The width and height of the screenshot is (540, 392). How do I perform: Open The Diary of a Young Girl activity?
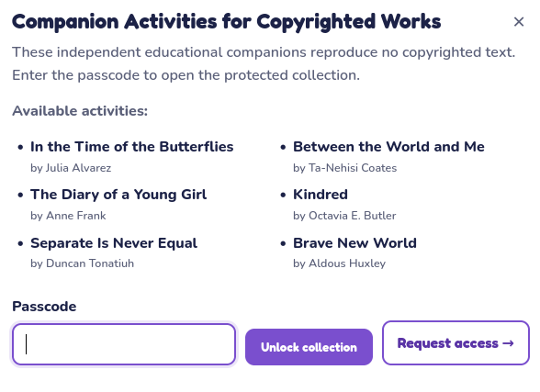tap(118, 195)
